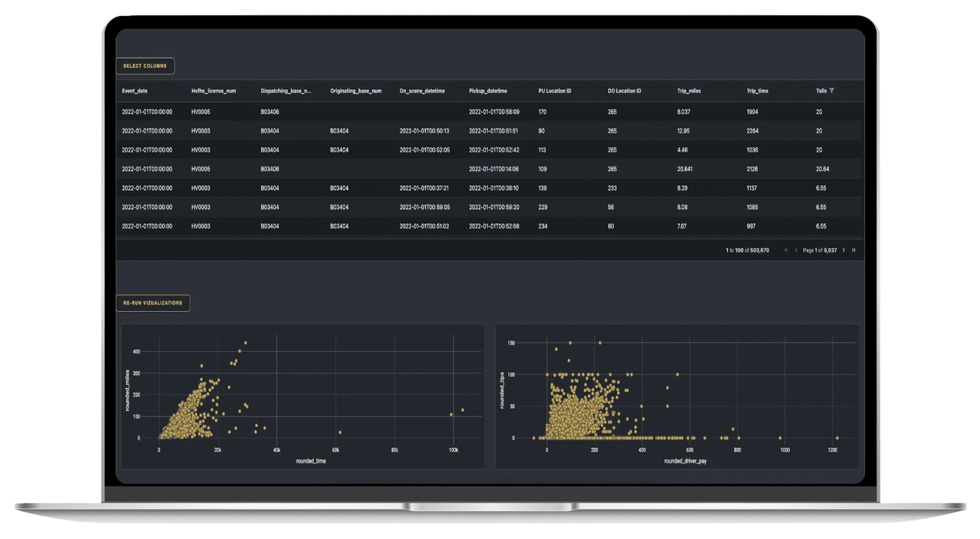The width and height of the screenshot is (980, 539).
Task: Click the Pickup_datetime column header
Action: (x=488, y=91)
